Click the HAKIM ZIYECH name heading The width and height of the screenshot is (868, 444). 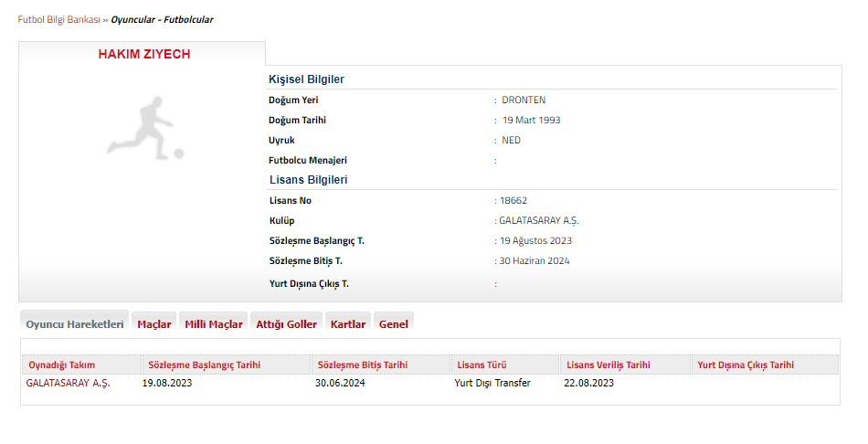(144, 55)
